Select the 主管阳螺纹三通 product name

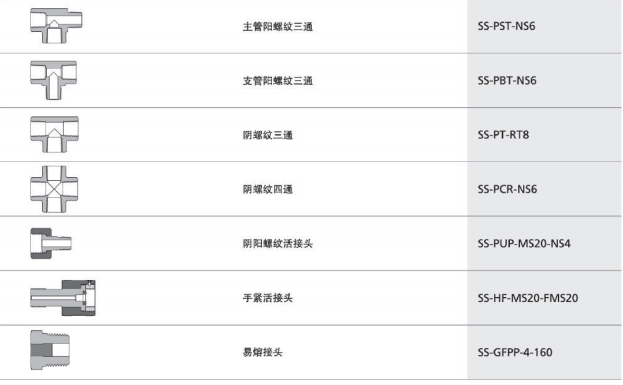point(278,27)
